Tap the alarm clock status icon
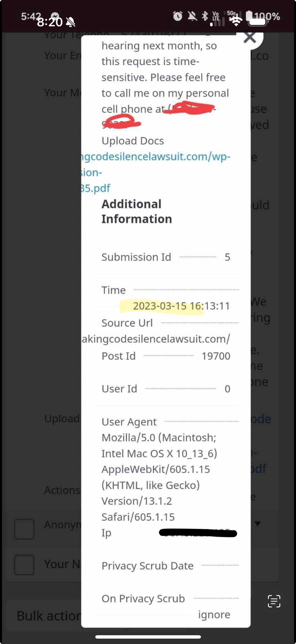296x644 pixels. tap(177, 16)
